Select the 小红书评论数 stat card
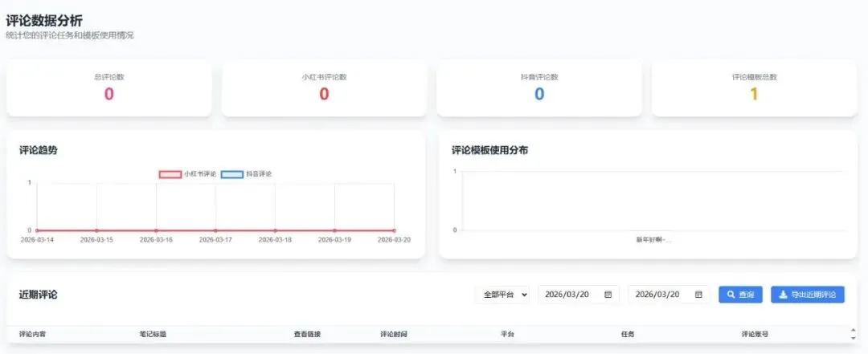The image size is (868, 354). [x=325, y=88]
